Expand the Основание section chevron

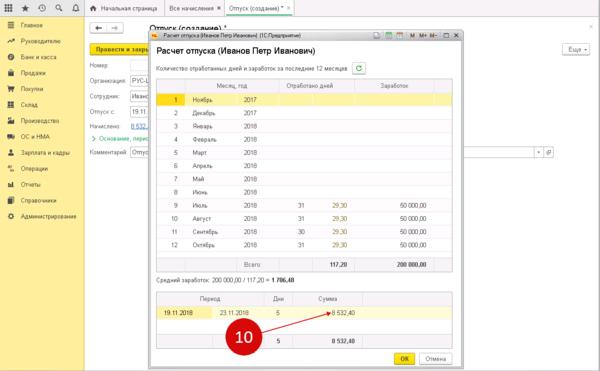(x=93, y=139)
